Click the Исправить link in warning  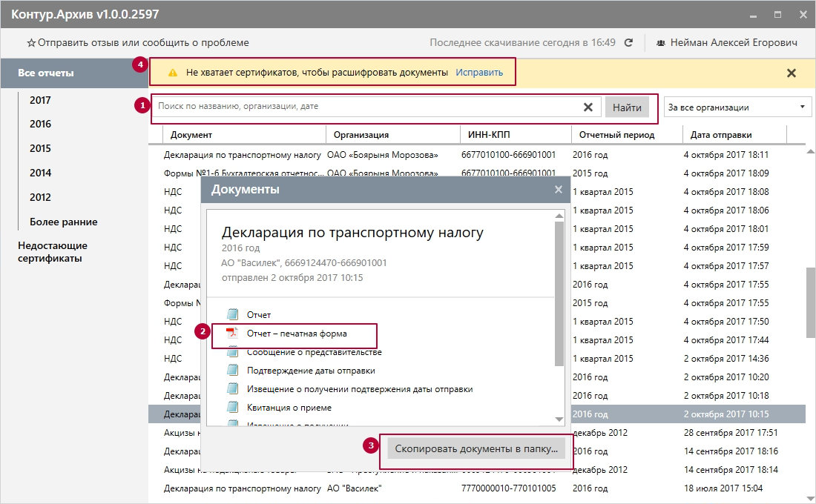point(479,73)
